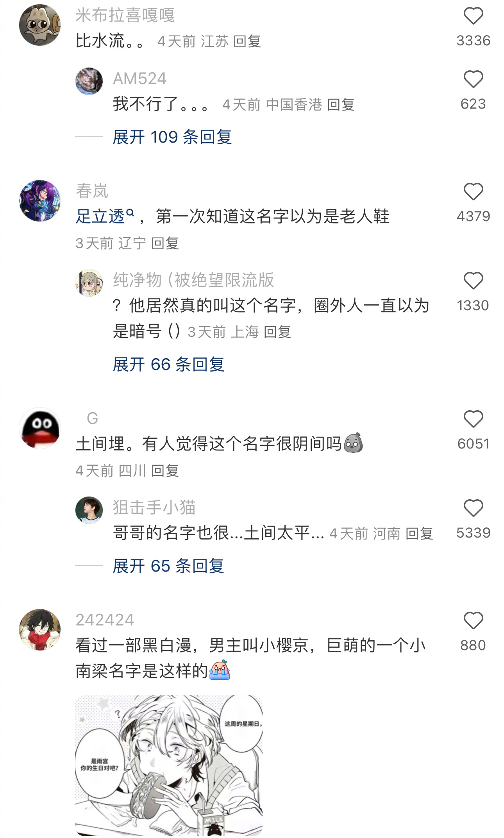Open username 狙击手小猫's profile

[154, 507]
